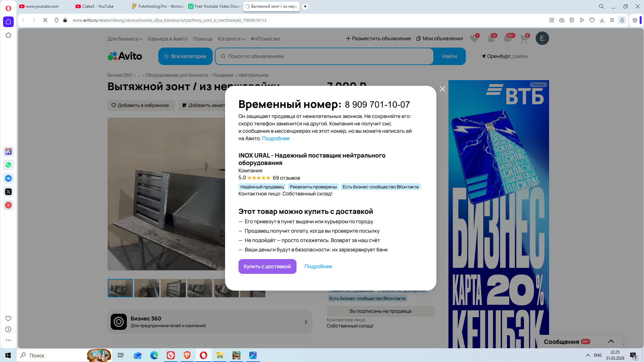This screenshot has height=362, width=644.
Task: Open Avito notifications bell
Action: [491, 39]
